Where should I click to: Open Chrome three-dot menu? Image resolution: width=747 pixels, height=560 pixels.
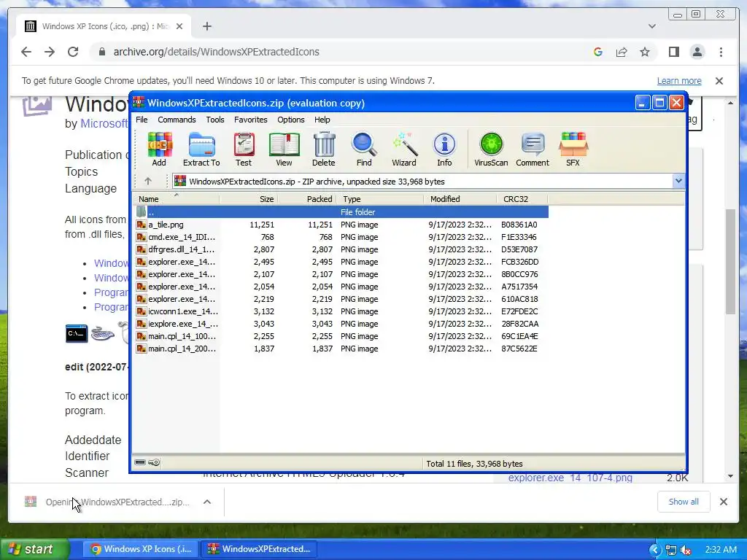click(721, 52)
